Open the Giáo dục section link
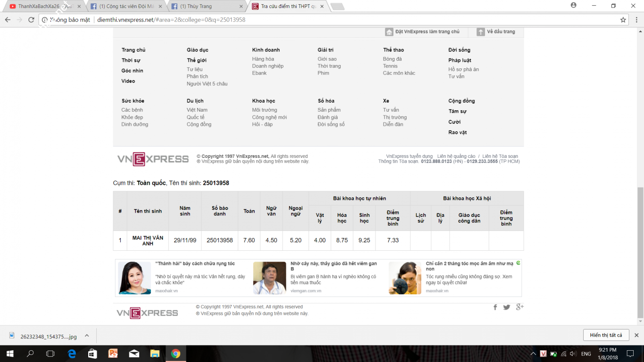 coord(197,50)
